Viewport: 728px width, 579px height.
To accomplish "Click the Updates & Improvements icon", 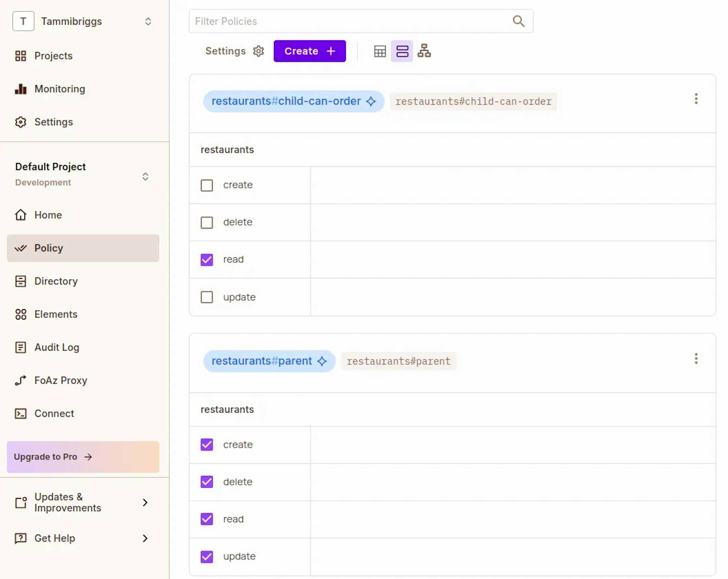I will coord(21,502).
